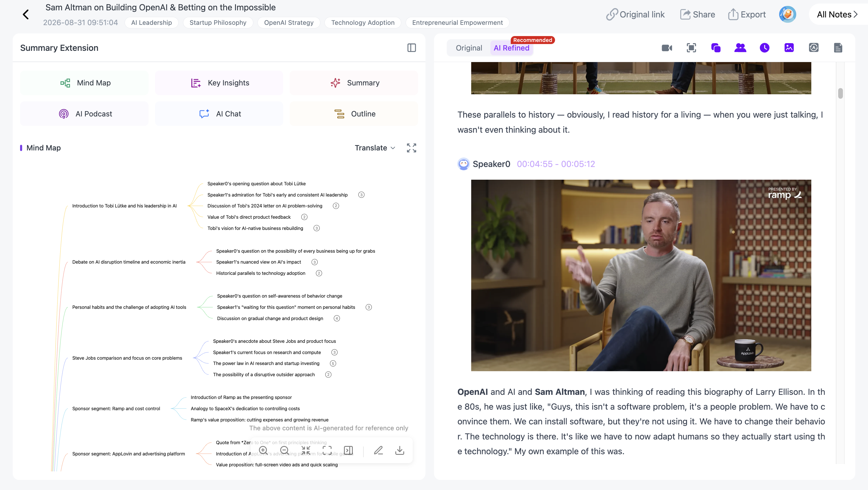Viewport: 868px width, 490px height.
Task: Go back using the left arrow
Action: [26, 14]
